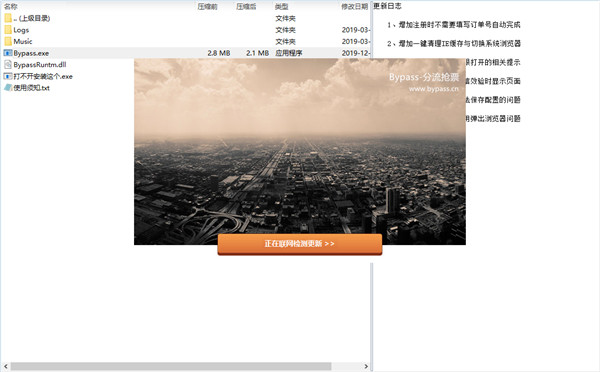Select the Music folder icon
Image resolution: width=600 pixels, height=372 pixels.
pos(8,41)
